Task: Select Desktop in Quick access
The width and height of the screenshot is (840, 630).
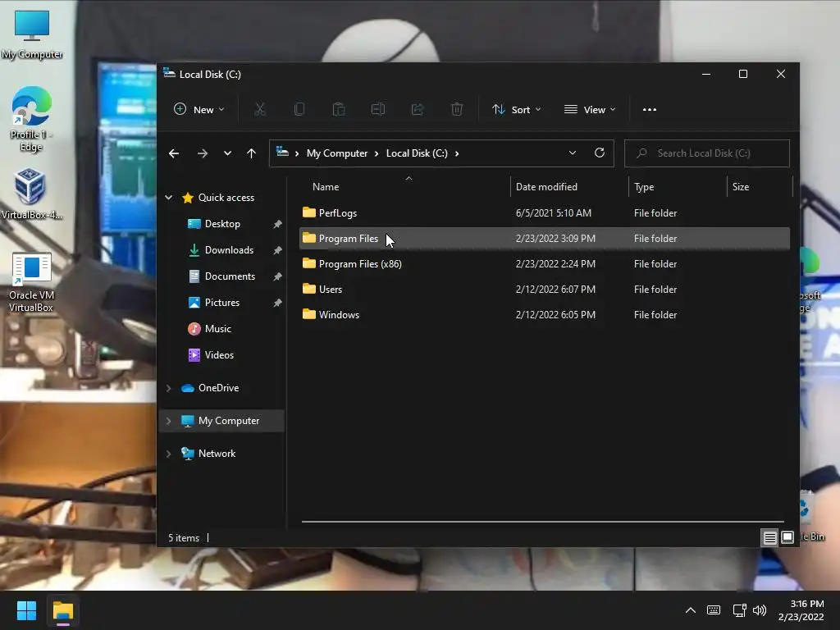Action: pos(222,224)
